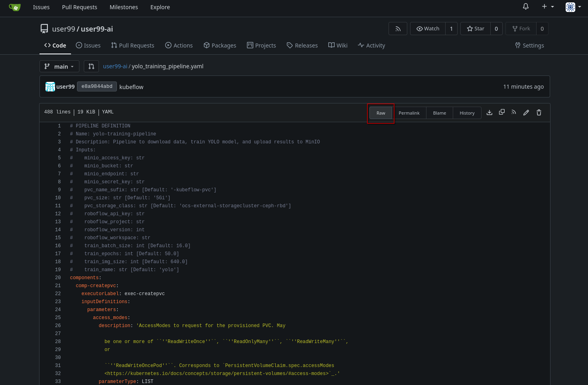Image resolution: width=588 pixels, height=385 pixels.
Task: Click the user99 commit author avatar
Action: [x=50, y=87]
